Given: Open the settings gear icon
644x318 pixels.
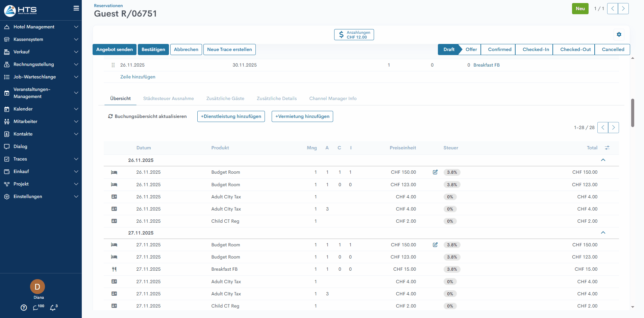Looking at the screenshot, I should pyautogui.click(x=619, y=34).
